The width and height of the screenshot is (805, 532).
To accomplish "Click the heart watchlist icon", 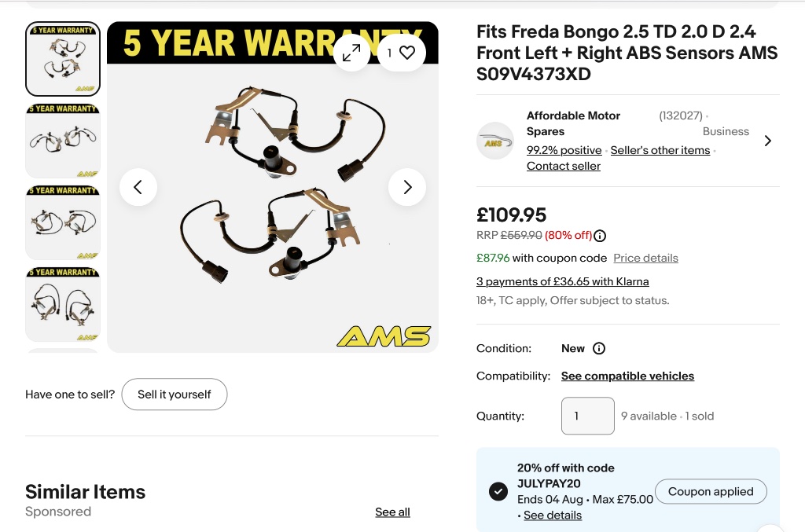I will click(406, 53).
